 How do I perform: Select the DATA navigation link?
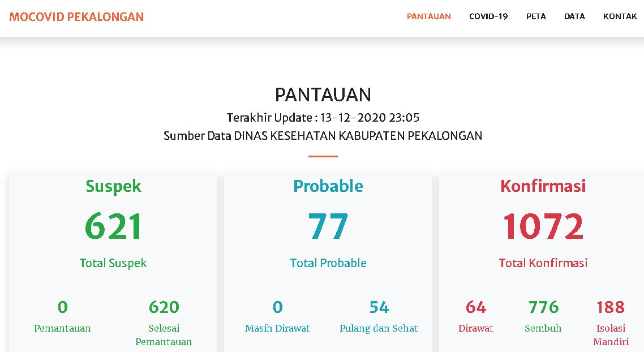tap(574, 16)
